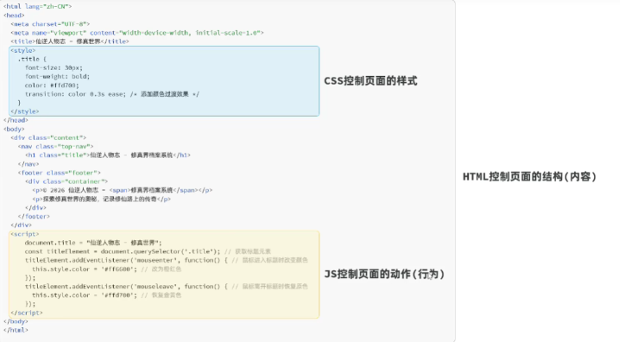This screenshot has height=342, width=644.
Task: Click the label 'HTML控制页面的结构(内容)'
Action: coord(529,177)
